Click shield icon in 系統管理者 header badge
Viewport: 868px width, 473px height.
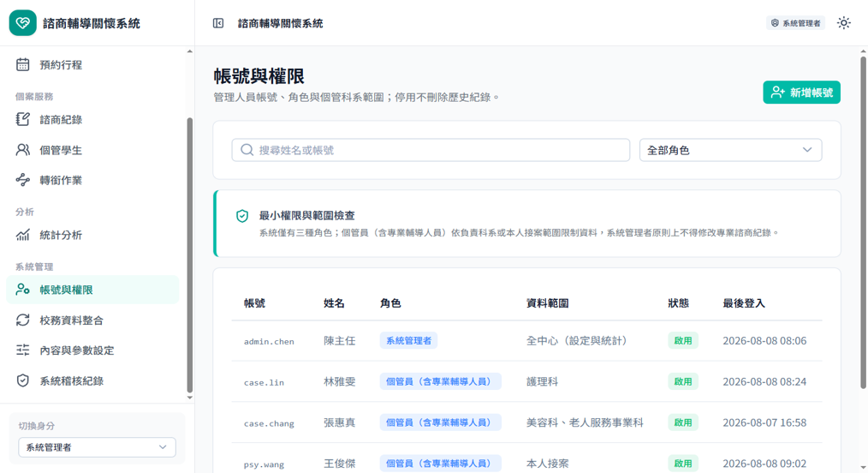pos(775,23)
